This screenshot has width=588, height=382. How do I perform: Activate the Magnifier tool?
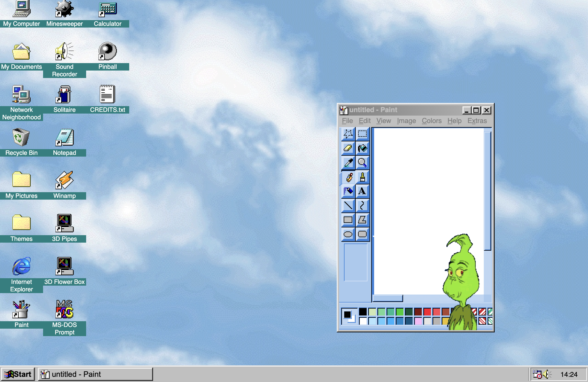point(362,163)
